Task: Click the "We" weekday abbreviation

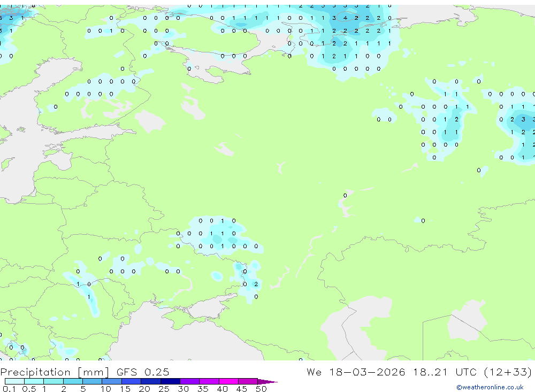Action: click(x=314, y=372)
